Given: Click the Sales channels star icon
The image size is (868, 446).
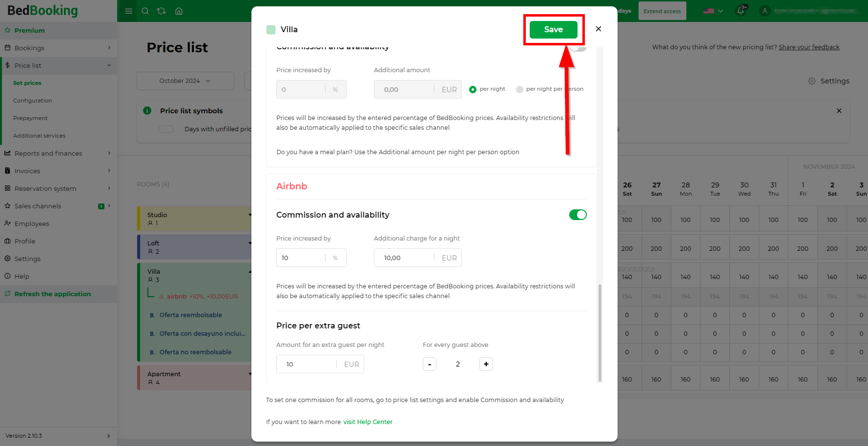Looking at the screenshot, I should [8, 206].
